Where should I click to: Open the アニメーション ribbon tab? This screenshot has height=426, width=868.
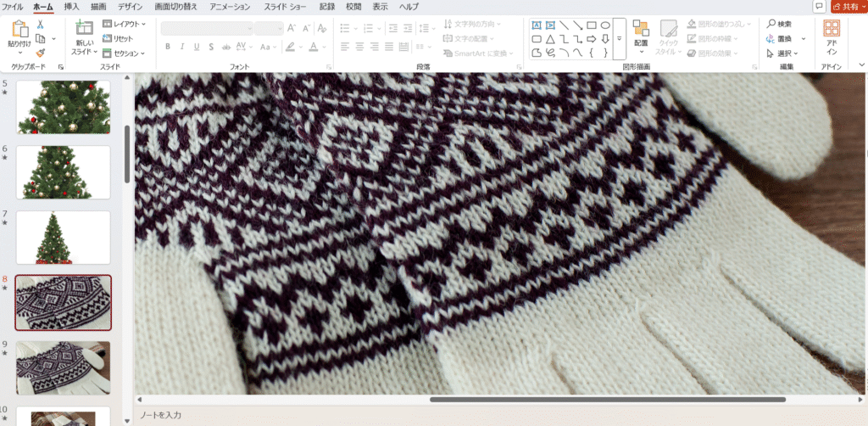[x=229, y=7]
